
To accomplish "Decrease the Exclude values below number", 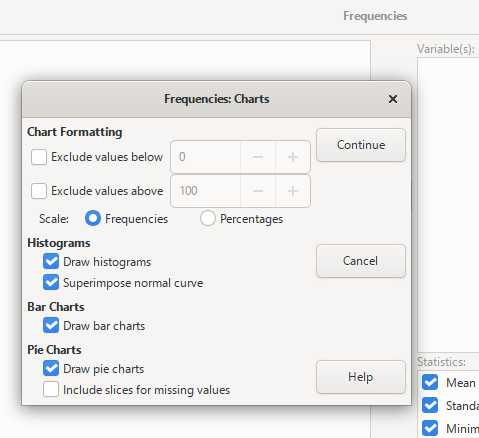I will click(x=258, y=157).
